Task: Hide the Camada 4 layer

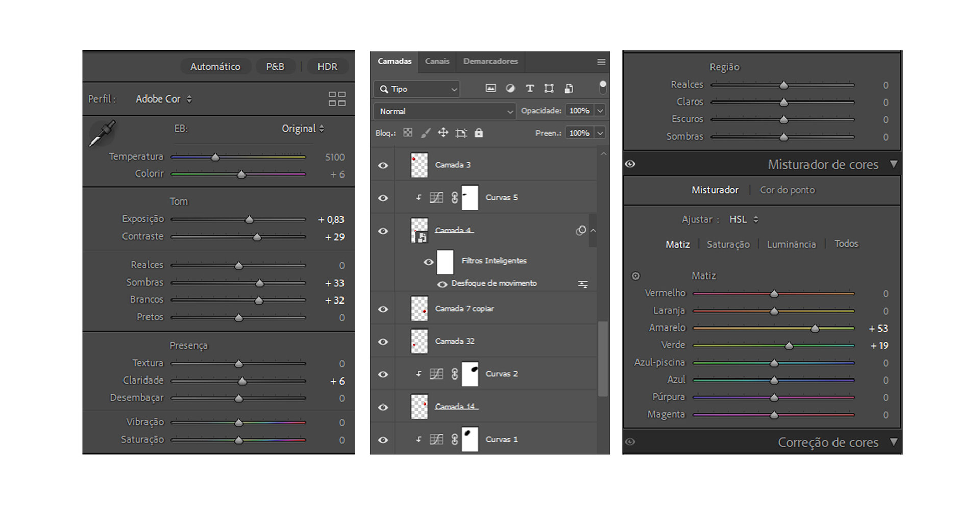Action: pyautogui.click(x=383, y=231)
